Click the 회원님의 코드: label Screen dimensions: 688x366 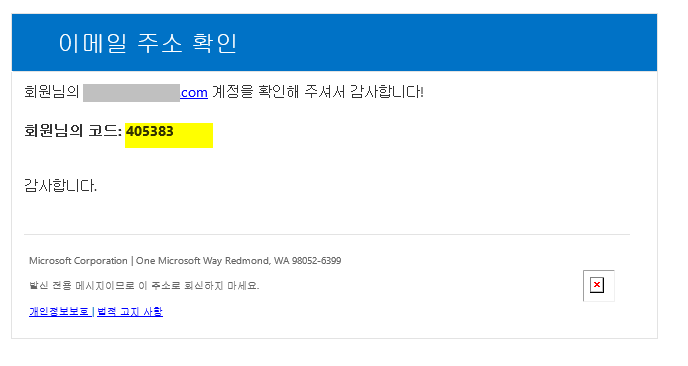point(73,131)
